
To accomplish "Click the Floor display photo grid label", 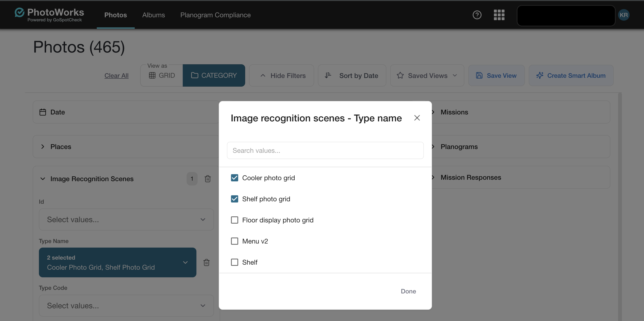I will pyautogui.click(x=278, y=220).
